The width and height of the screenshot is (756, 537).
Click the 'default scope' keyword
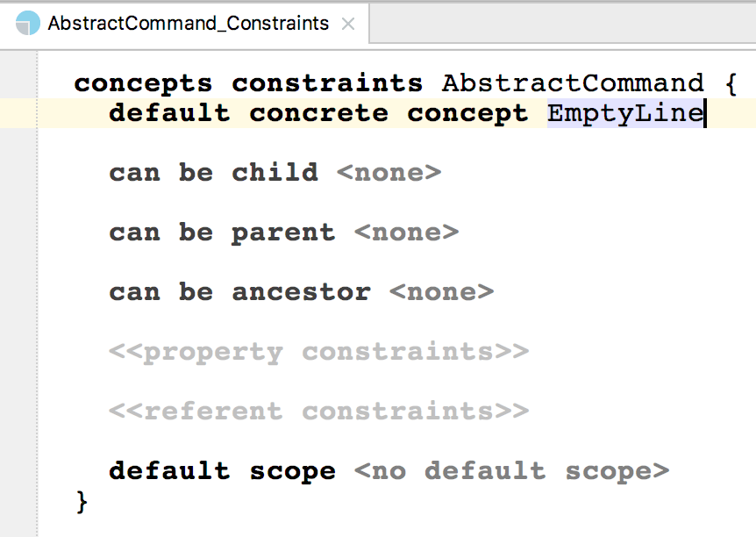point(222,471)
